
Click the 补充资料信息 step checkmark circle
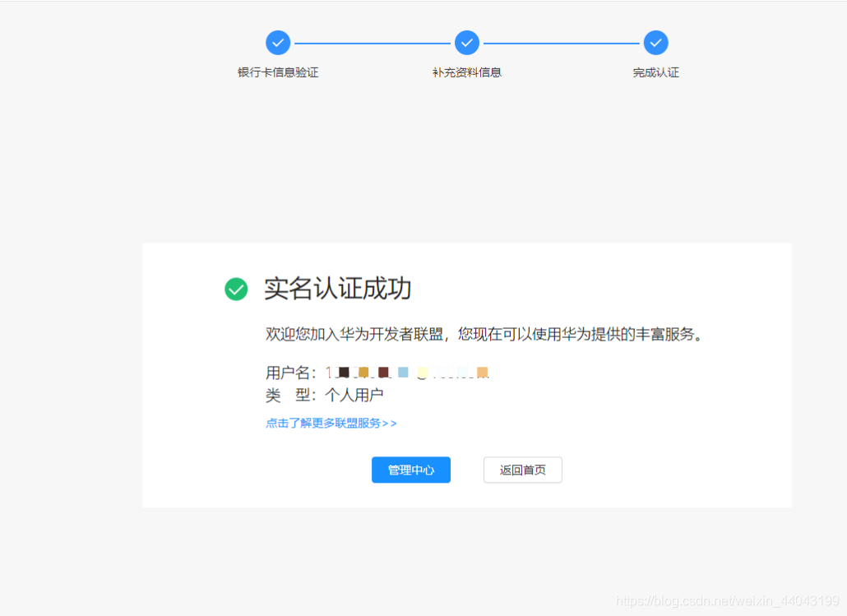tap(467, 43)
